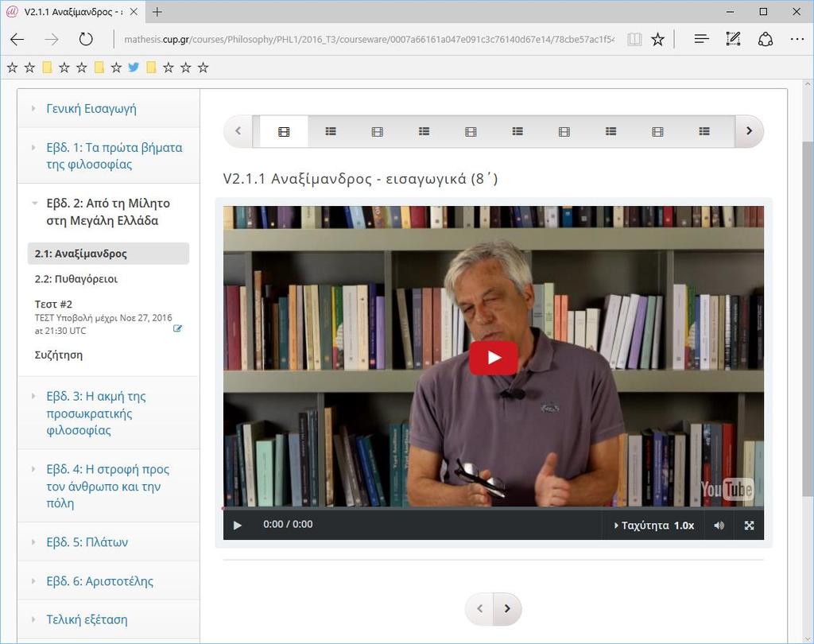Click the heading V2.1.1 Αναξίμανδρος - εισαγωγικά
814x644 pixels.
click(x=360, y=179)
